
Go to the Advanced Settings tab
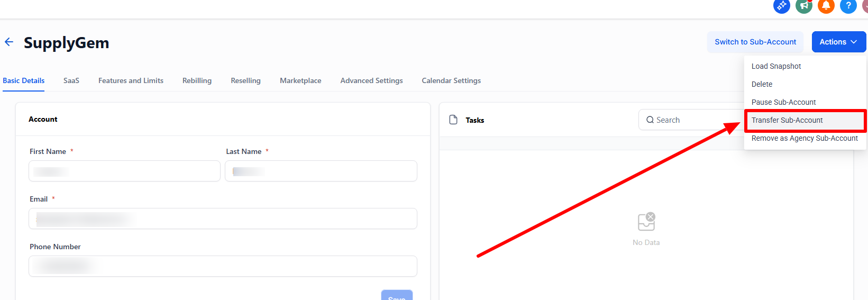(371, 80)
